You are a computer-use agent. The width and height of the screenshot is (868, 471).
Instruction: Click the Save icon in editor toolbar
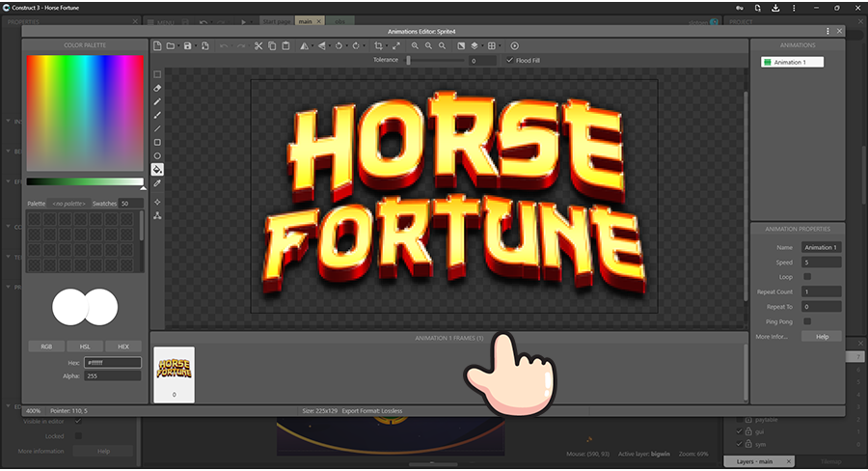point(187,45)
